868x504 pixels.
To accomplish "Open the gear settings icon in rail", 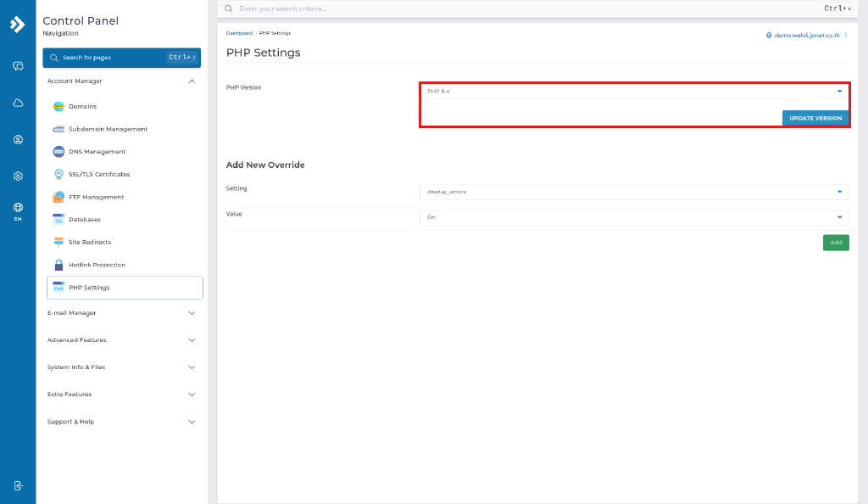I will (18, 176).
